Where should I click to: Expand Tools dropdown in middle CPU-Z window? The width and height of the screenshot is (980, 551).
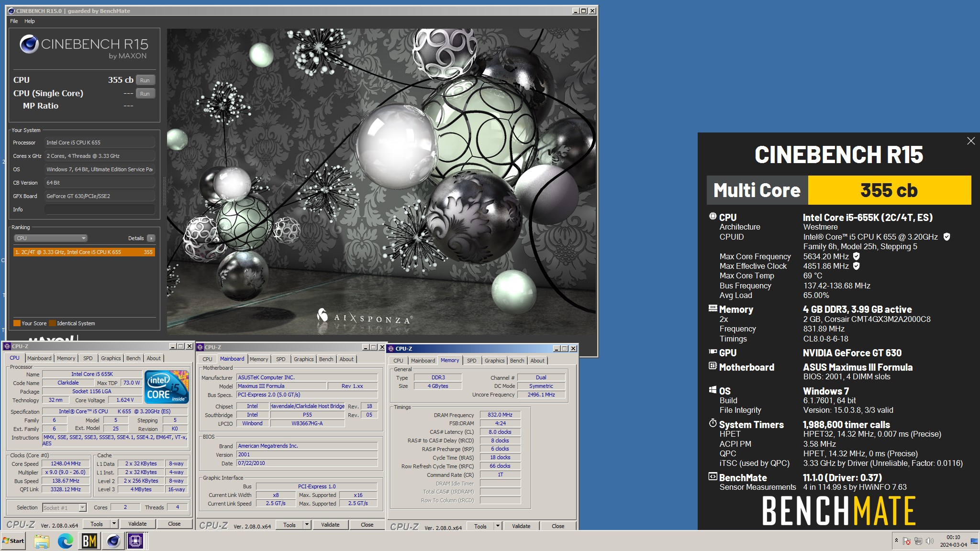click(x=307, y=525)
